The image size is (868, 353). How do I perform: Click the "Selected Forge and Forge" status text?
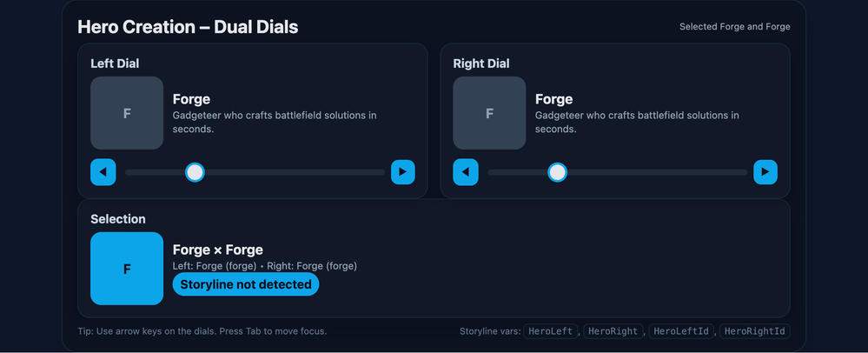click(x=734, y=27)
